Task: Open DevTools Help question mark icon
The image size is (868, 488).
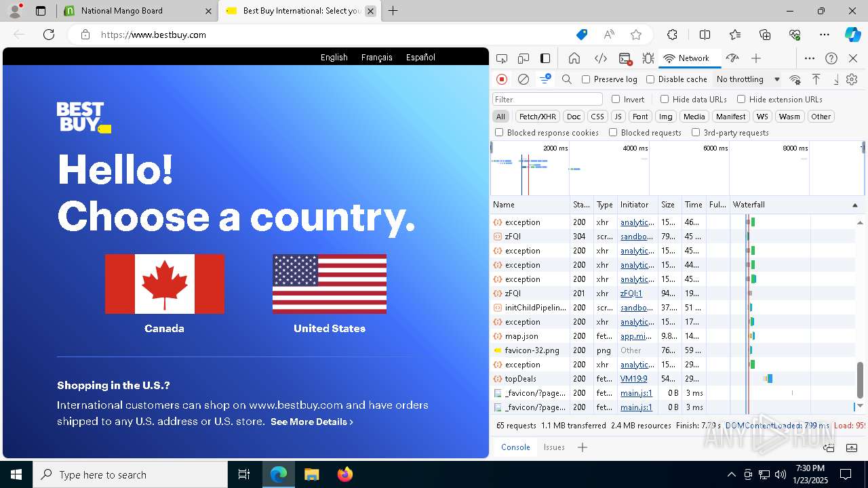Action: click(x=831, y=58)
